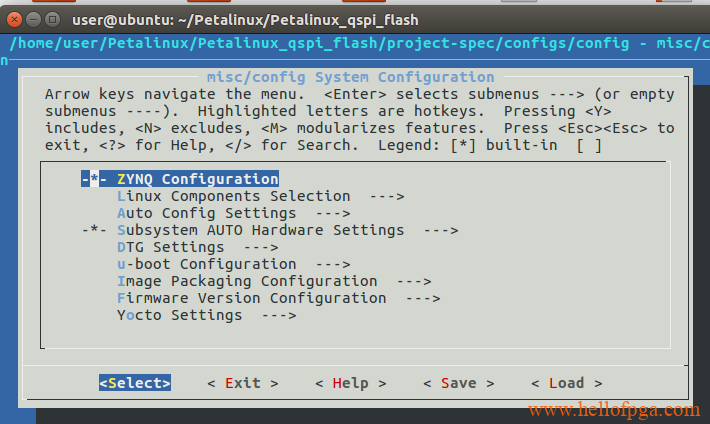Click the Save button
710x424 pixels.
[x=458, y=383]
